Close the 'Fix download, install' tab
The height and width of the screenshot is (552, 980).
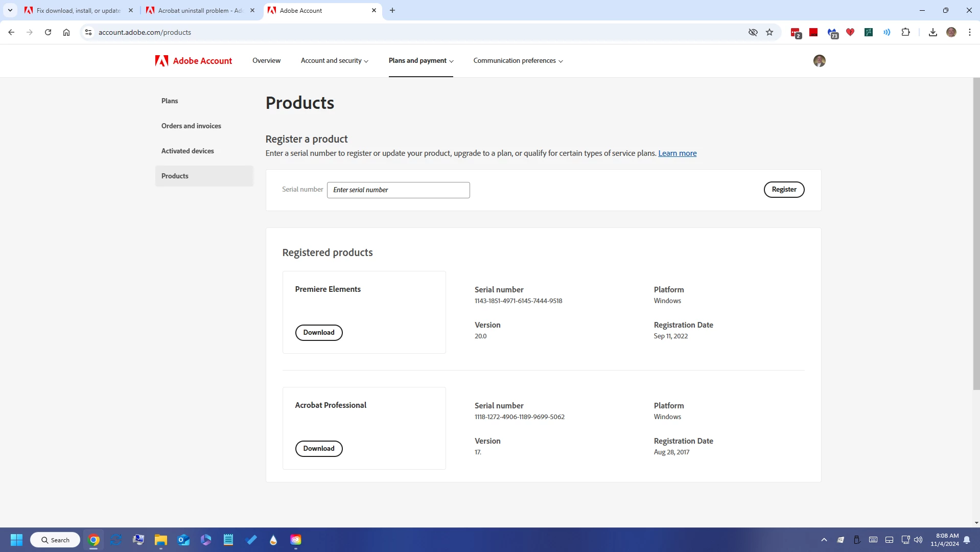pyautogui.click(x=131, y=10)
